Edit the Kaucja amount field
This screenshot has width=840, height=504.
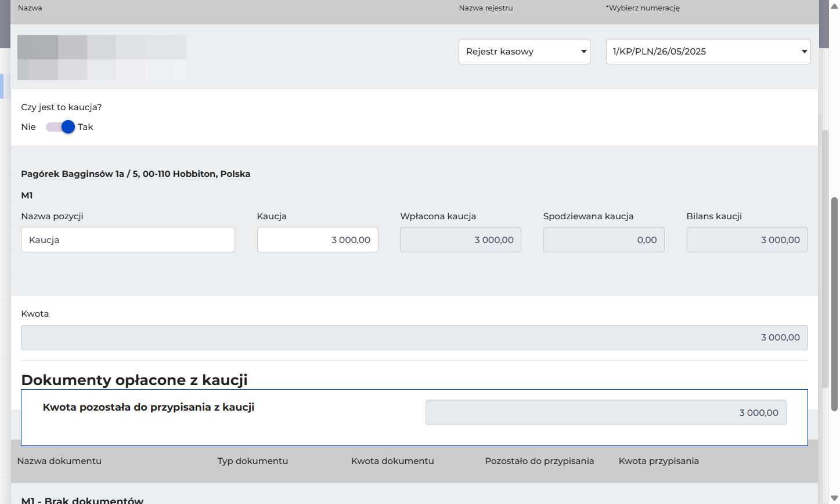318,240
